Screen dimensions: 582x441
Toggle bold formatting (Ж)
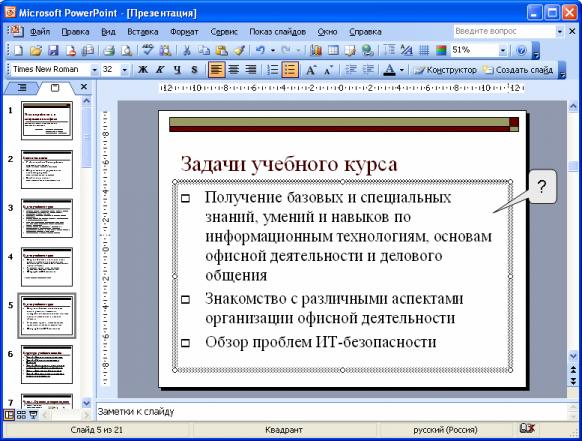click(143, 69)
